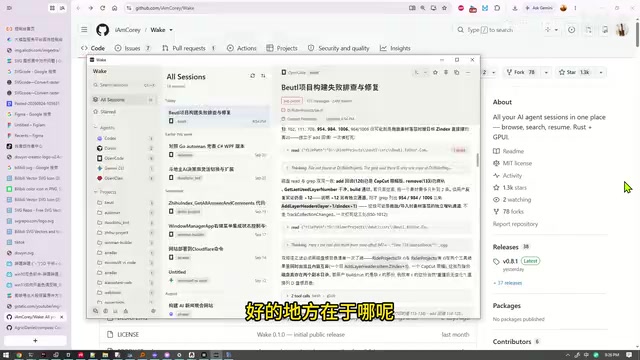Open 'WindowManagerApp' session in list
The image size is (640, 360).
pyautogui.click(x=217, y=230)
